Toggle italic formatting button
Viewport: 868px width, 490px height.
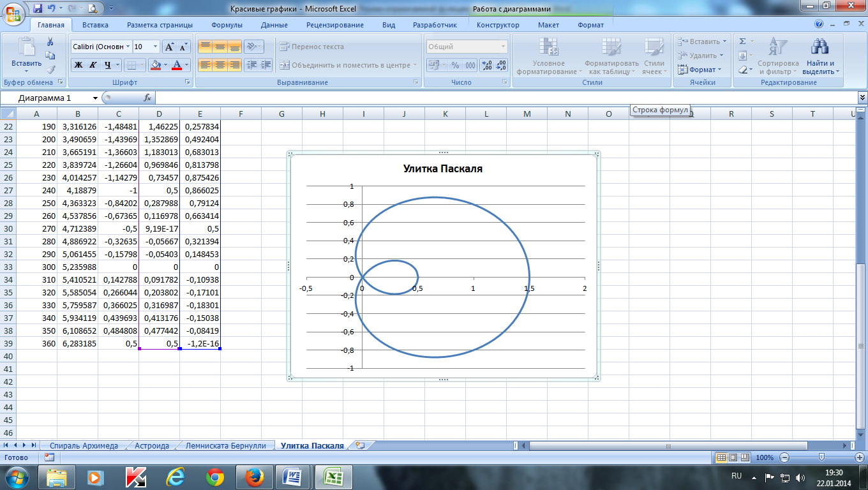point(93,65)
